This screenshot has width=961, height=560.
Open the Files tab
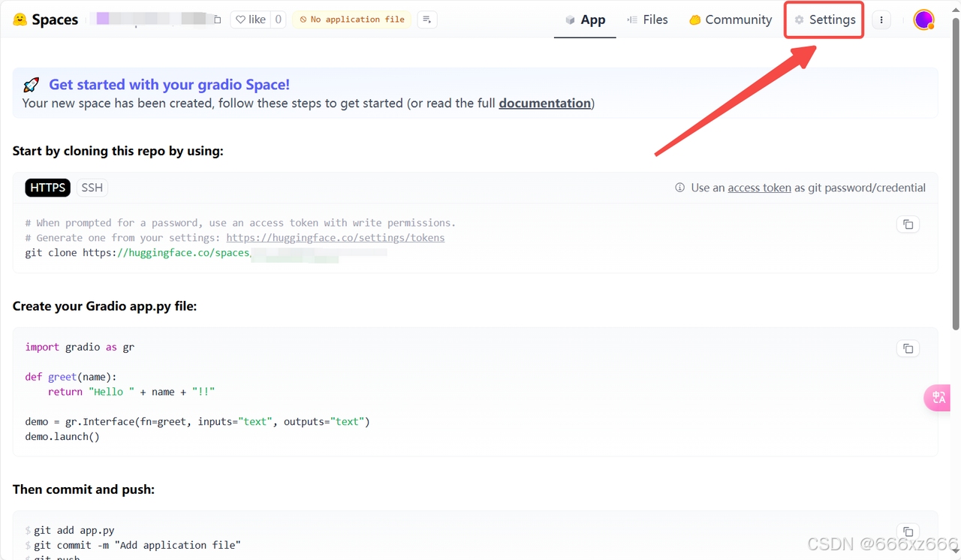pyautogui.click(x=647, y=20)
